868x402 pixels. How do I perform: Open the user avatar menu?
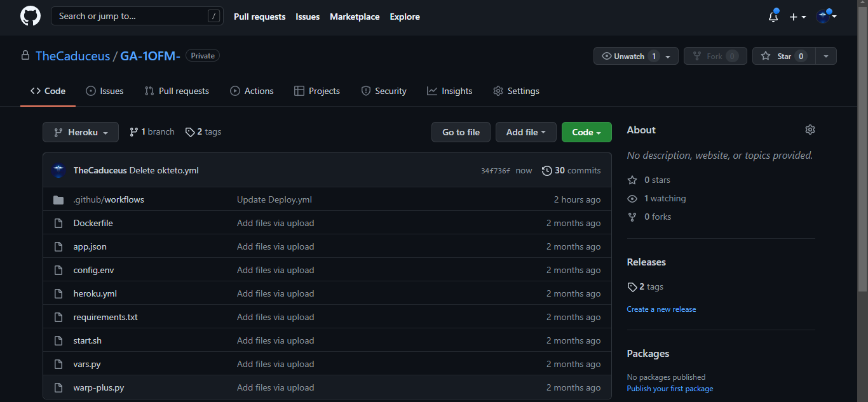click(826, 17)
